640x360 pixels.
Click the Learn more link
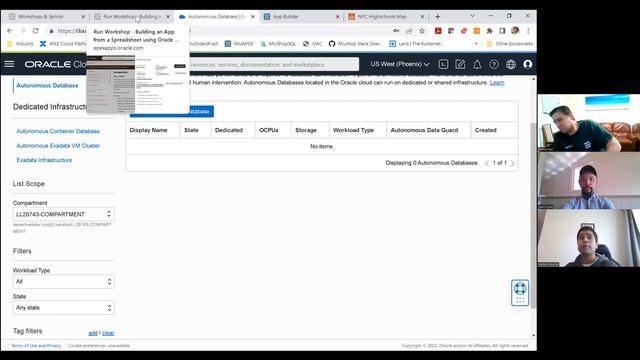pyautogui.click(x=497, y=82)
